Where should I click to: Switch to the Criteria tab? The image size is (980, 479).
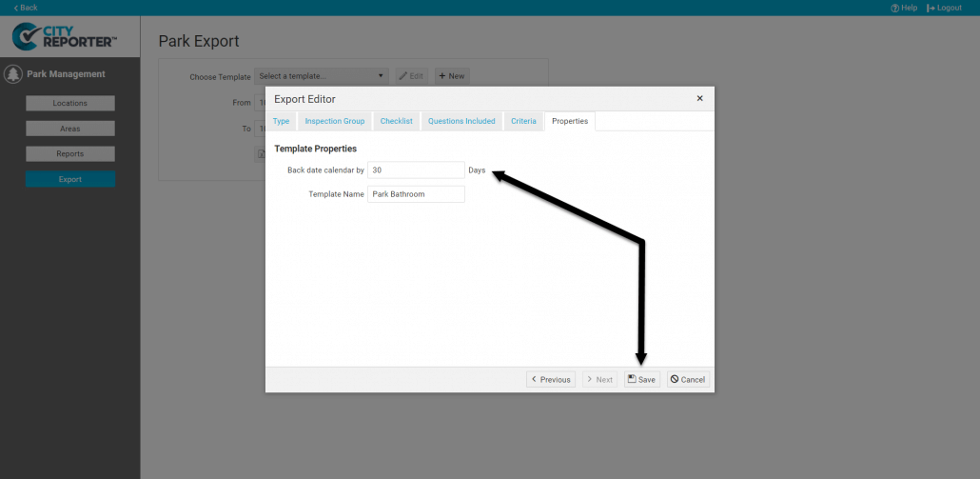click(523, 121)
